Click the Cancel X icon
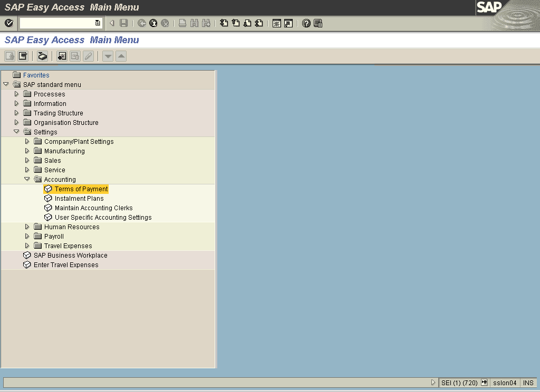The height and width of the screenshot is (392, 540). pyautogui.click(x=165, y=23)
